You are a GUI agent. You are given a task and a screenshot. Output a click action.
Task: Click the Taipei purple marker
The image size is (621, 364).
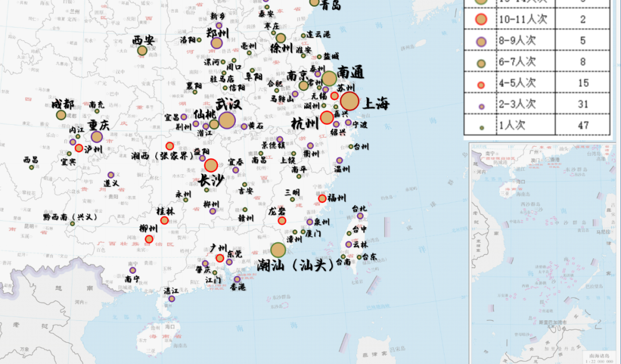click(360, 216)
